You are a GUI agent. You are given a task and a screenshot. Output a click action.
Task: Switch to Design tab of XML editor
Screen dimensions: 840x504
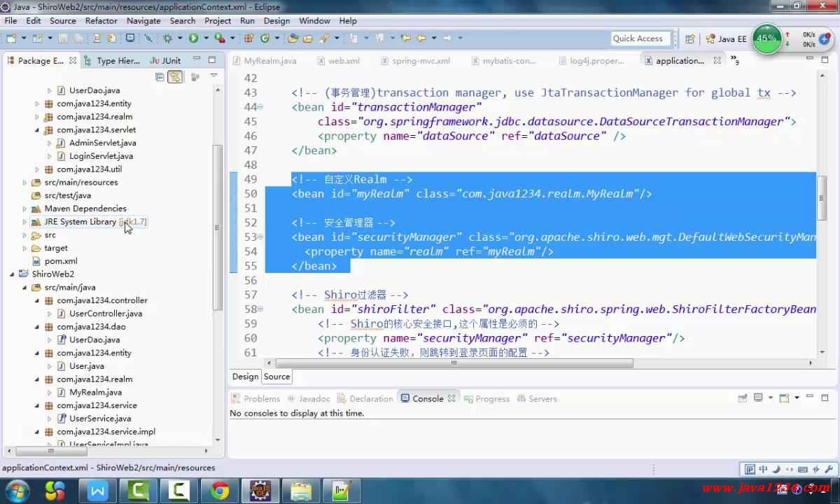(x=245, y=377)
